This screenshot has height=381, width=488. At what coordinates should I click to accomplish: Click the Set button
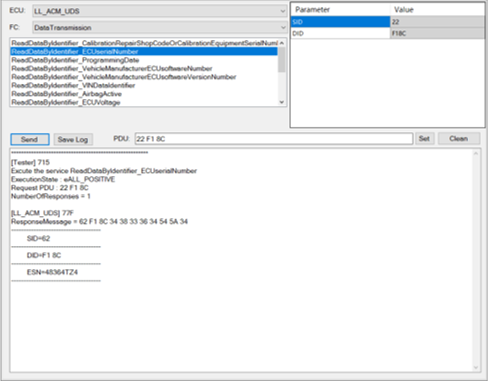tap(424, 138)
